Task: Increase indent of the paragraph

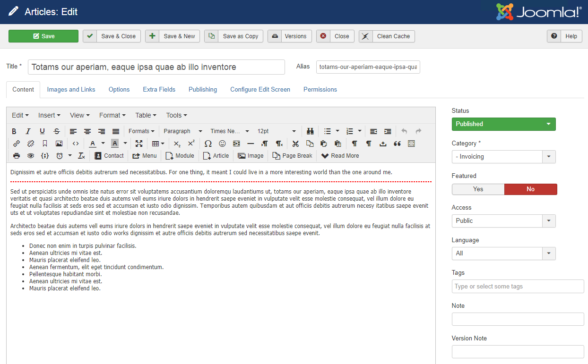Action: pos(388,131)
